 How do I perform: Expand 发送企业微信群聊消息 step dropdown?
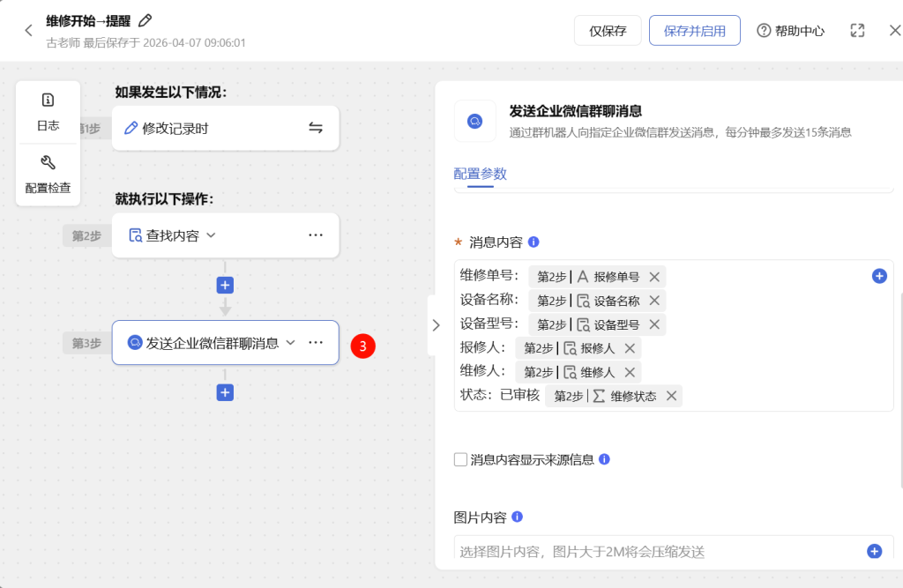pyautogui.click(x=291, y=343)
